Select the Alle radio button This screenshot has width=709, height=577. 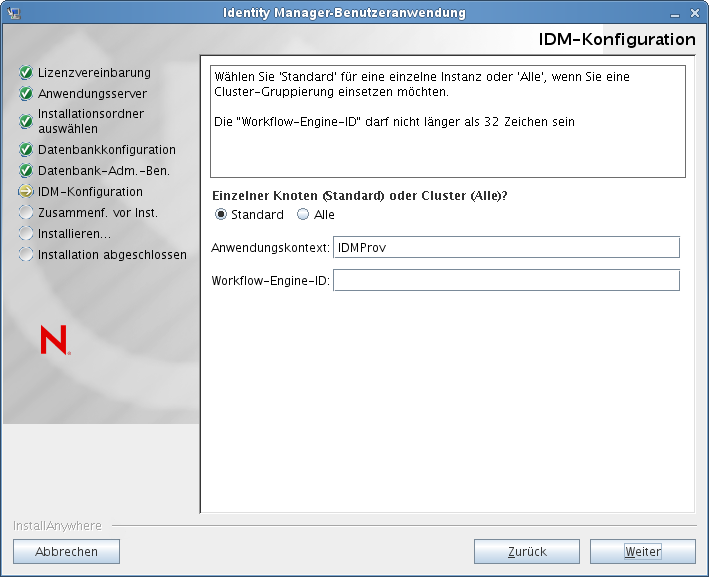tap(303, 214)
